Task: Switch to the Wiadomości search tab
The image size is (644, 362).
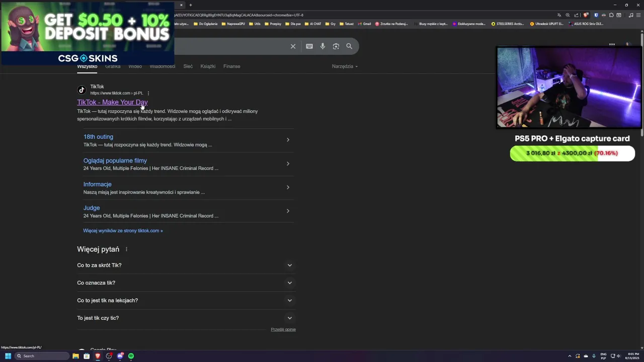Action: pos(163,66)
